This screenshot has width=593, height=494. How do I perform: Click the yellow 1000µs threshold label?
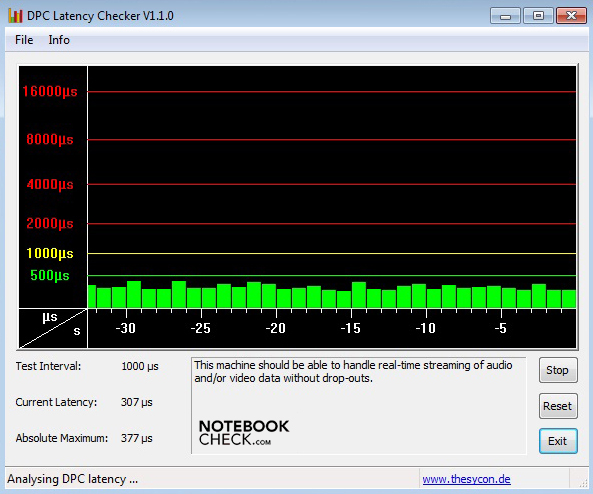click(50, 253)
